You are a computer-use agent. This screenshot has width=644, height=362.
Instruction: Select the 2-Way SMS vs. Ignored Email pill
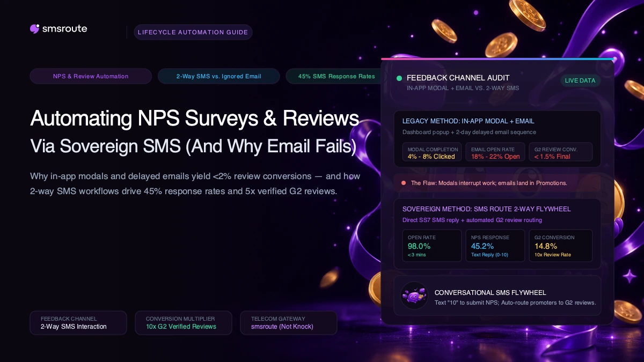coord(218,76)
